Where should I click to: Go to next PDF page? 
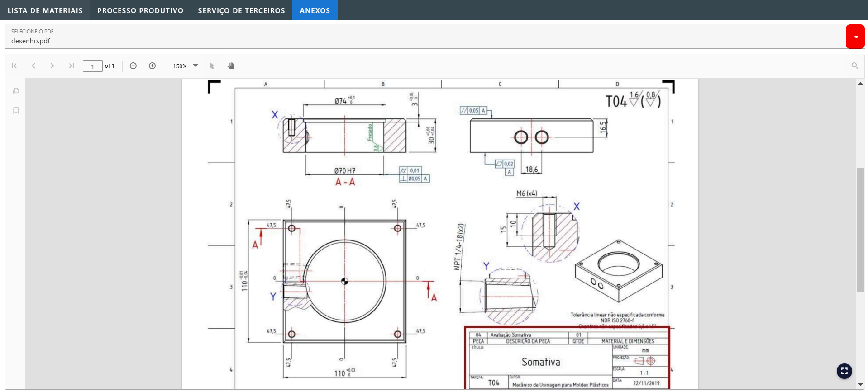click(52, 66)
